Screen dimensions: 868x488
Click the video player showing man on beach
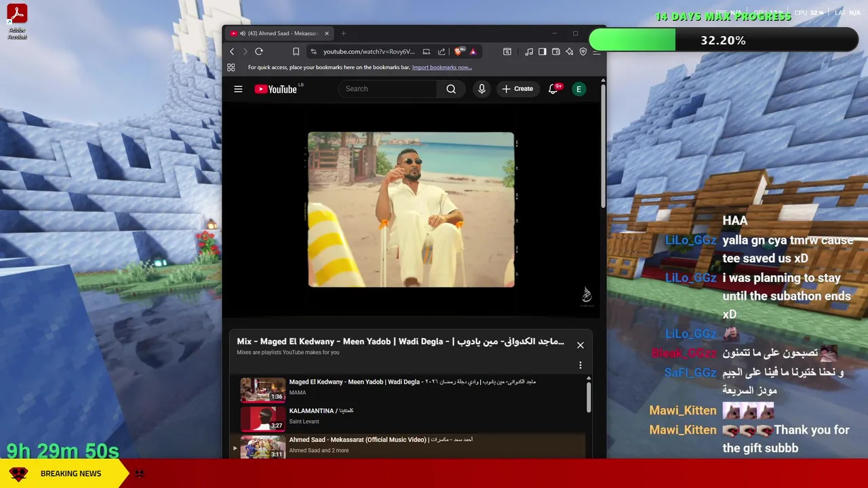[x=411, y=209]
